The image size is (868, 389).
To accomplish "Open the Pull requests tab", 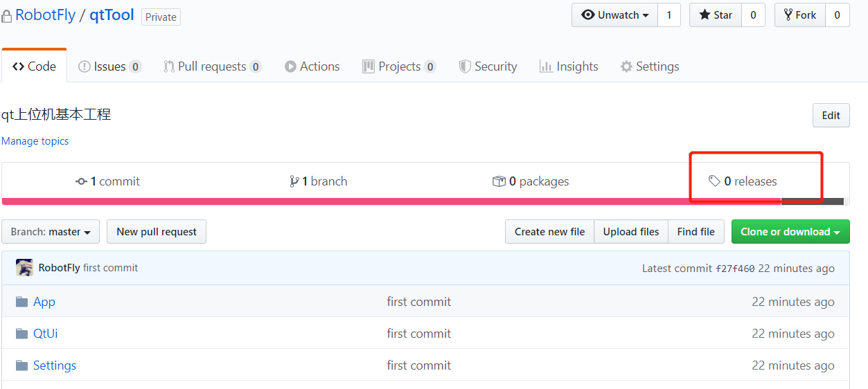I will [x=212, y=66].
